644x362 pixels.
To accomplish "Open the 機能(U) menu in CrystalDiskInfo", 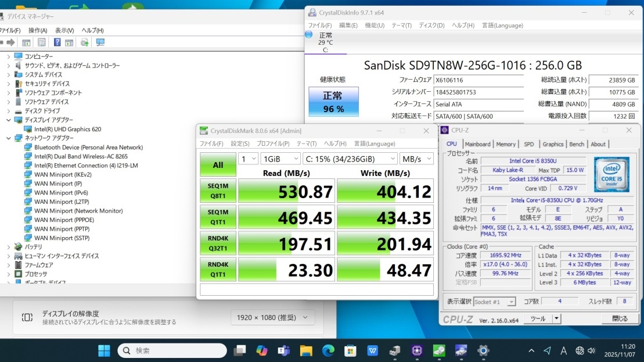I will tap(375, 26).
